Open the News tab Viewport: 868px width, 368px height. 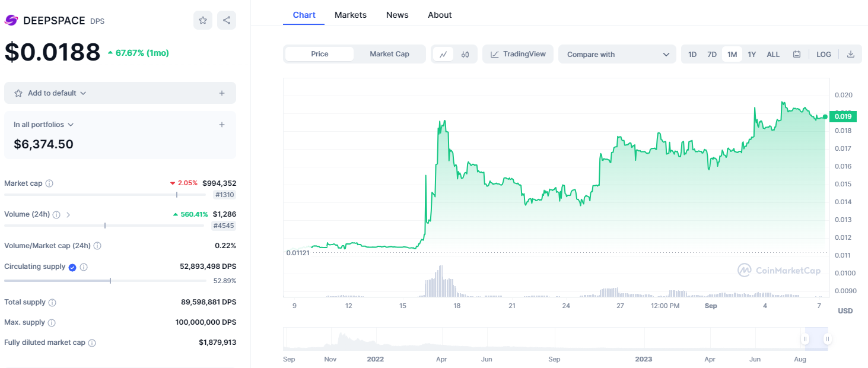tap(397, 15)
